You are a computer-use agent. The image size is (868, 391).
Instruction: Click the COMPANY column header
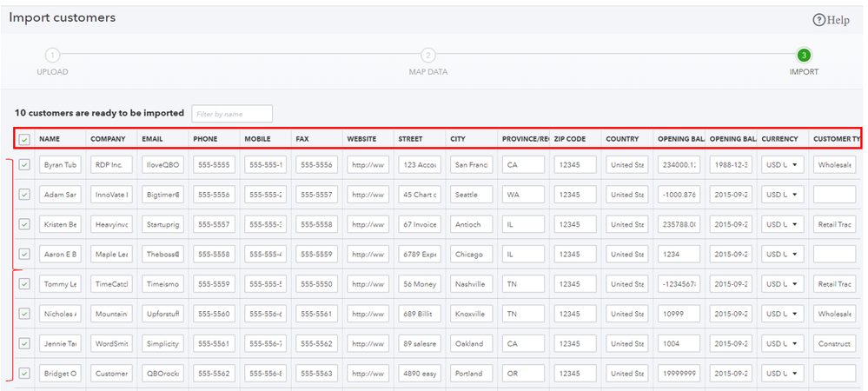pyautogui.click(x=108, y=139)
